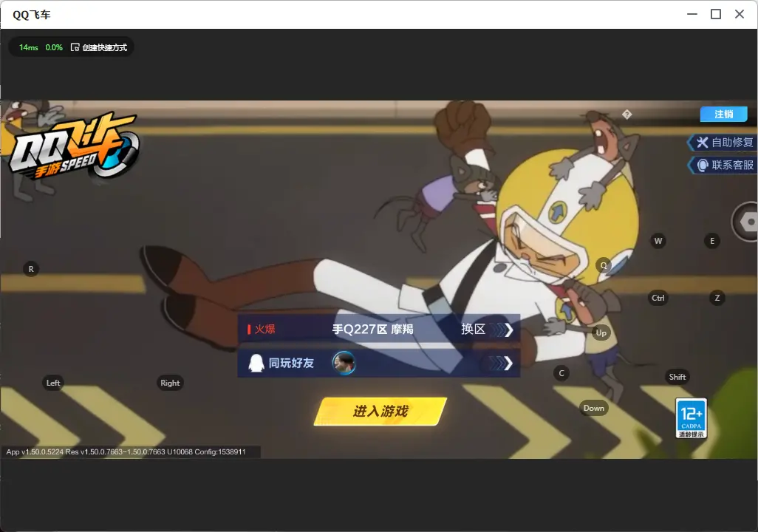Screen dimensions: 758x532
Task: Click the Q key overlay
Action: [604, 265]
